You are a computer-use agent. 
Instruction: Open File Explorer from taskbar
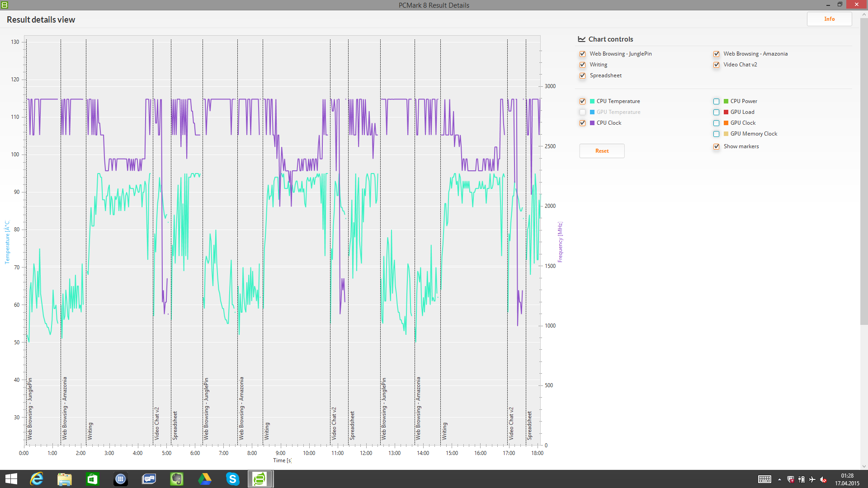click(x=65, y=479)
